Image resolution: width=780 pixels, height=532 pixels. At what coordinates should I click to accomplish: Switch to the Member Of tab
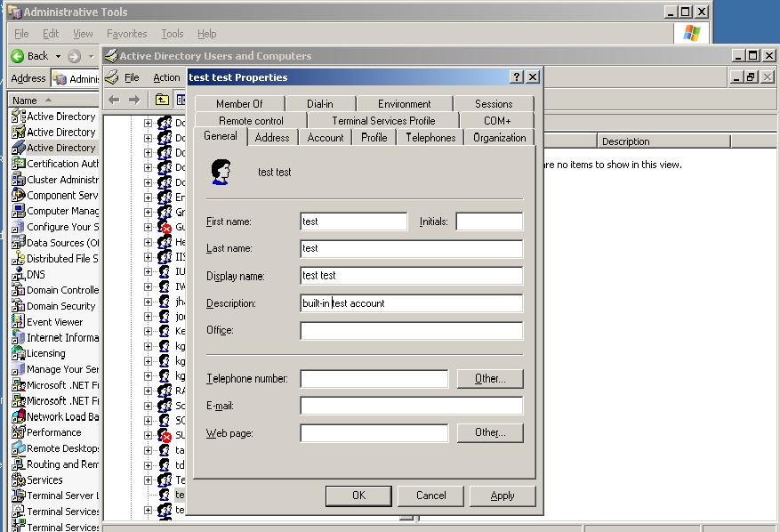[239, 104]
